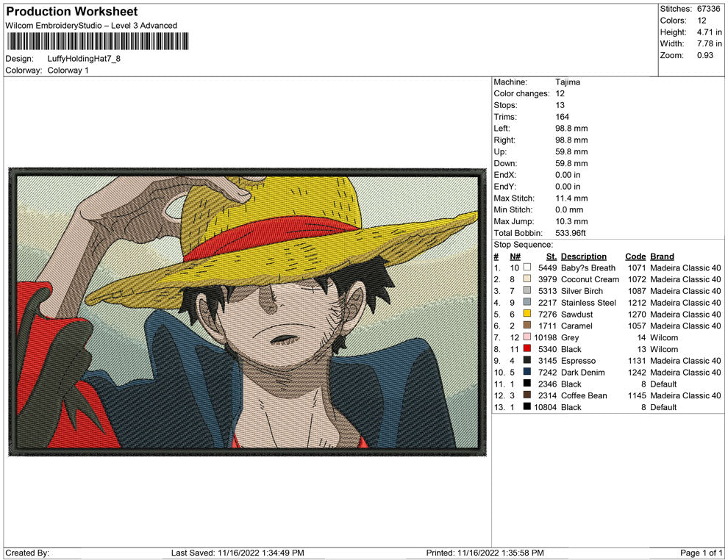Image resolution: width=728 pixels, height=560 pixels.
Task: Click the 'Colorway 1' value
Action: pyautogui.click(x=68, y=71)
